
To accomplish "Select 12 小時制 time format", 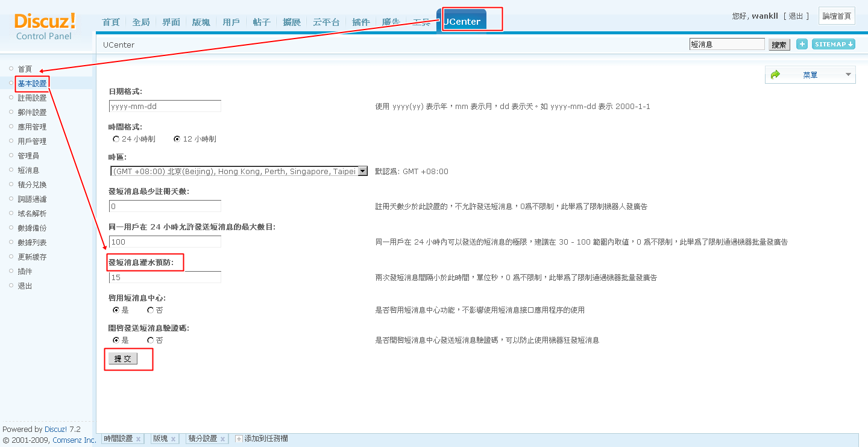I will (x=177, y=139).
